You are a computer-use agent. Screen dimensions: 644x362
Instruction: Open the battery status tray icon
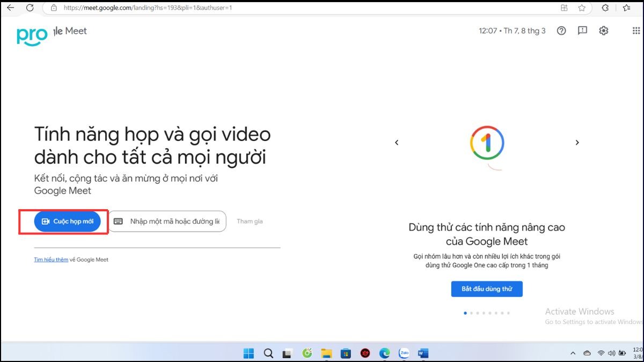point(622,353)
